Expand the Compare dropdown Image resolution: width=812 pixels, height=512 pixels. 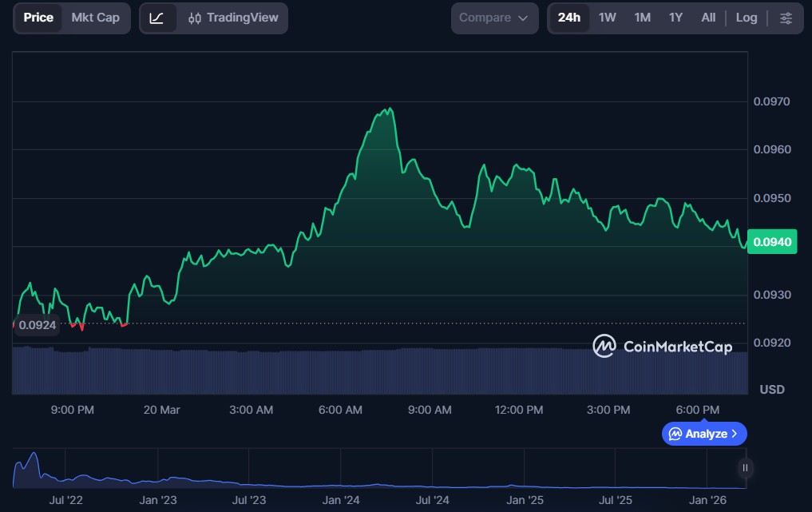tap(494, 18)
